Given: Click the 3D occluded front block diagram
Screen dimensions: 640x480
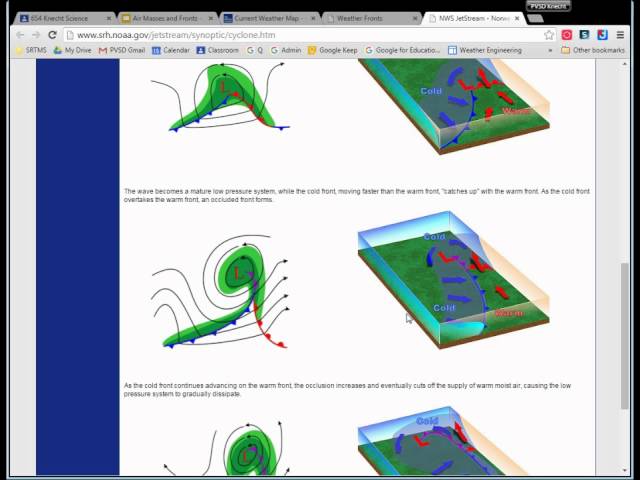Looking at the screenshot, I should [453, 280].
